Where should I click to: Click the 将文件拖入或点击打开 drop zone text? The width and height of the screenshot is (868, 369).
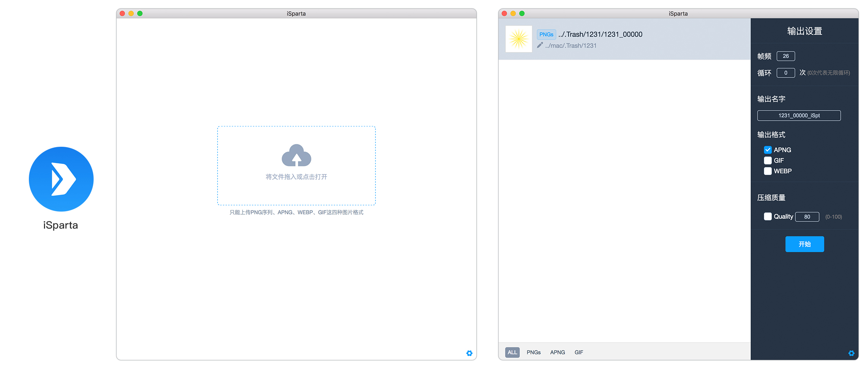296,177
